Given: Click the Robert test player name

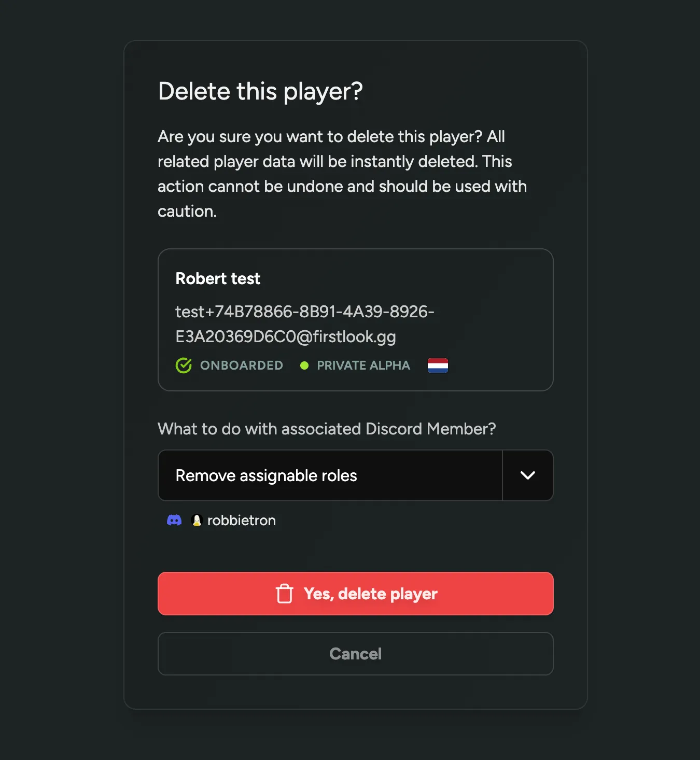Looking at the screenshot, I should [218, 278].
